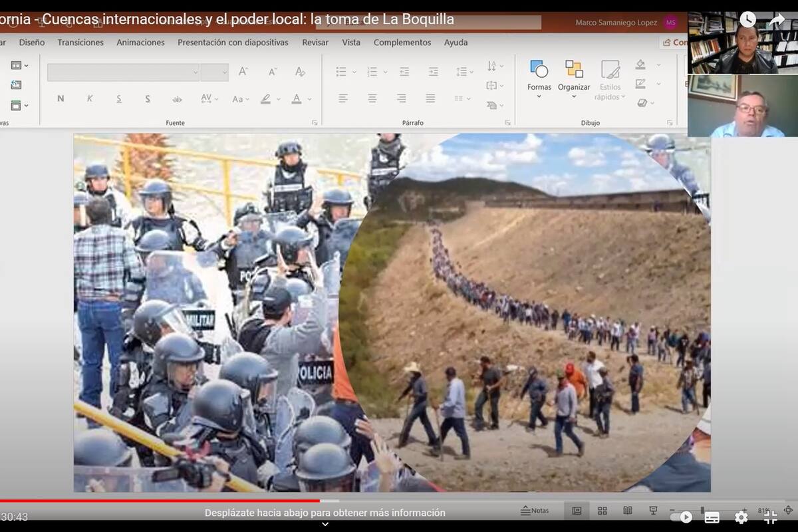Viewport: 798px width, 532px height.
Task: Click the YouTube Share arrow icon
Action: (777, 20)
